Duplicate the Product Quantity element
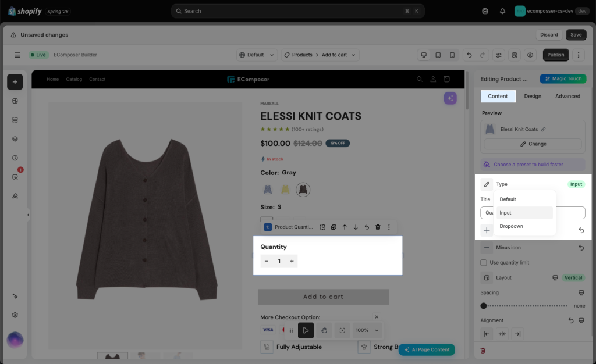 [x=334, y=227]
